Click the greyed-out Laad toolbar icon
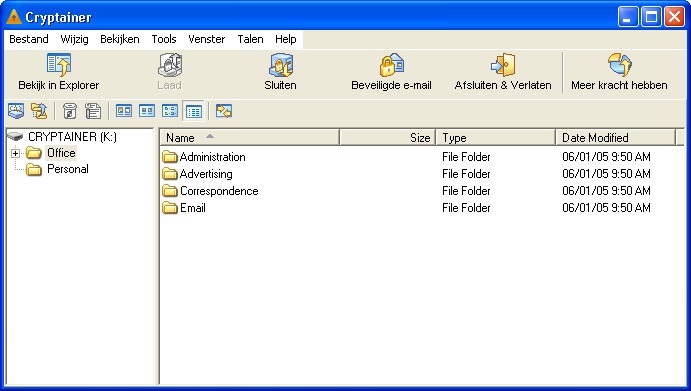The width and height of the screenshot is (691, 391). (x=170, y=65)
